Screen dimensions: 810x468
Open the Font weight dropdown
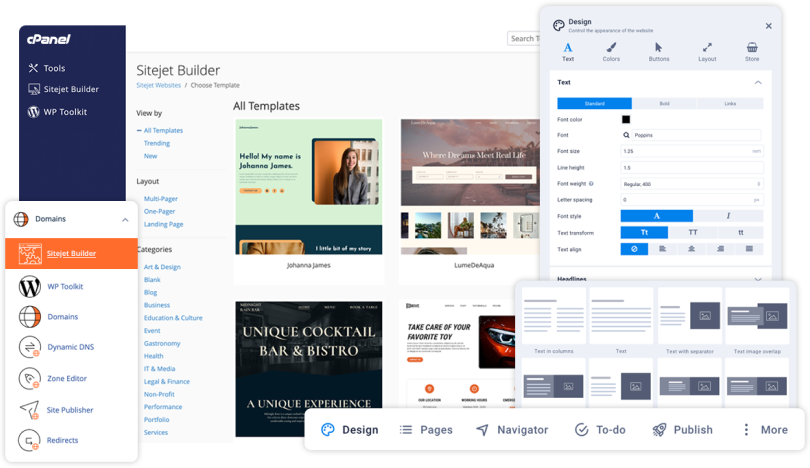point(691,184)
